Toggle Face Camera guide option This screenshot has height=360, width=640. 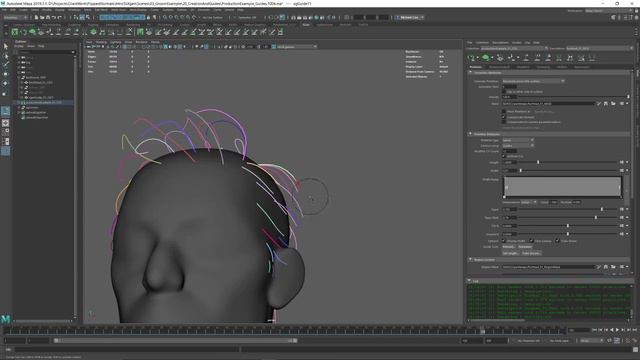click(x=531, y=241)
